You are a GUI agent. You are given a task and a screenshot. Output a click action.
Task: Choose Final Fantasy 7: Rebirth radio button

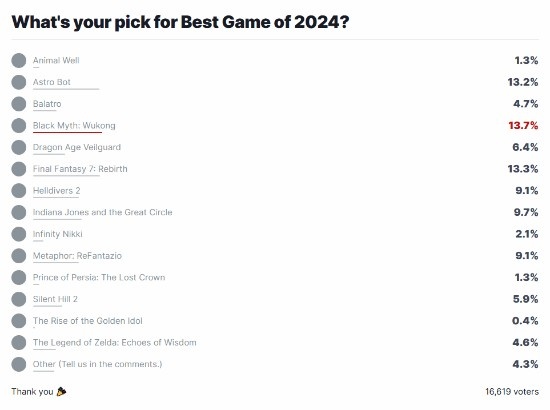tap(19, 169)
